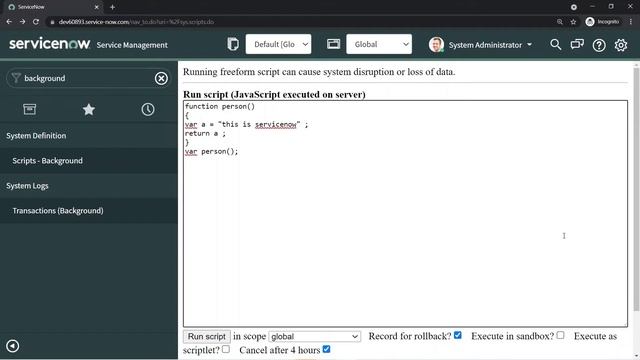The width and height of the screenshot is (640, 360).
Task: Collapse the System Logs section
Action: pyautogui.click(x=89, y=186)
